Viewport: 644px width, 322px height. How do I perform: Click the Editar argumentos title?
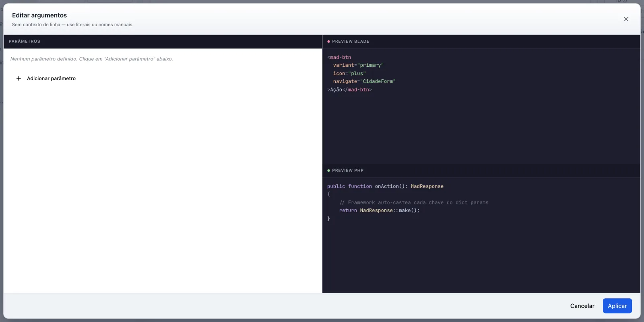(39, 15)
